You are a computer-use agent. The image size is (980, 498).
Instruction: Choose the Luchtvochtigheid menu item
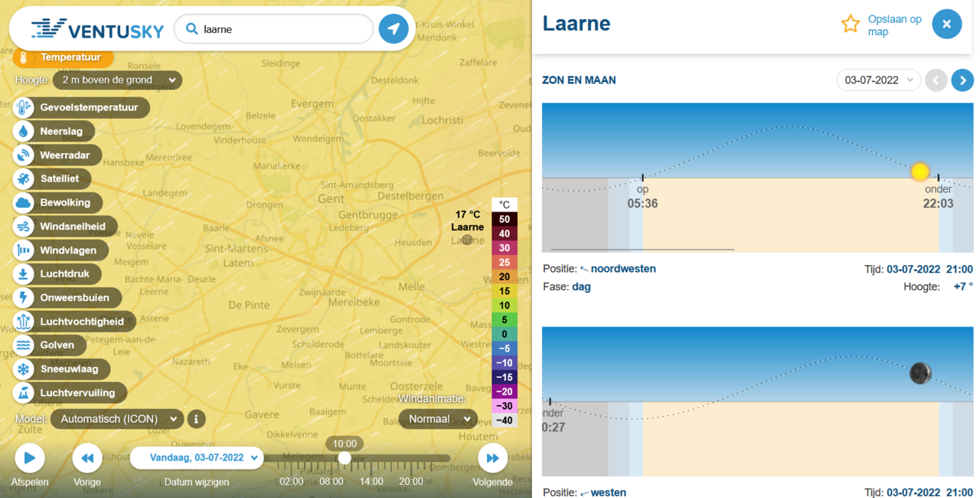(74, 322)
